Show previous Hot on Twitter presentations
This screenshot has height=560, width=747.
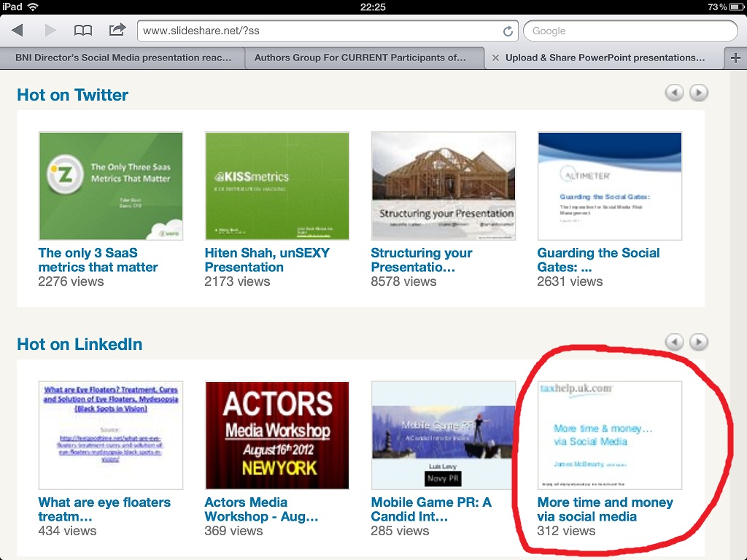point(675,93)
